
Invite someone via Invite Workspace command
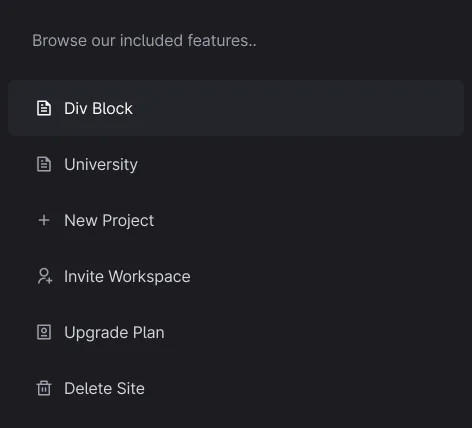coord(236,276)
